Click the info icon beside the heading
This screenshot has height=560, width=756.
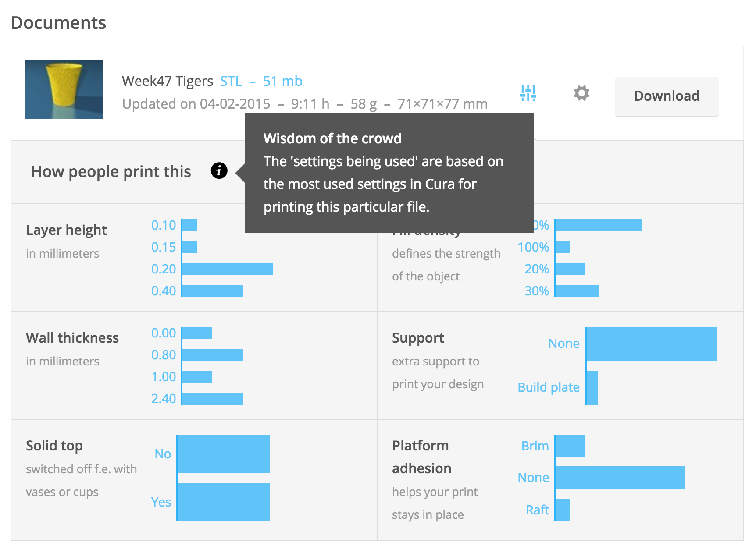(x=219, y=170)
